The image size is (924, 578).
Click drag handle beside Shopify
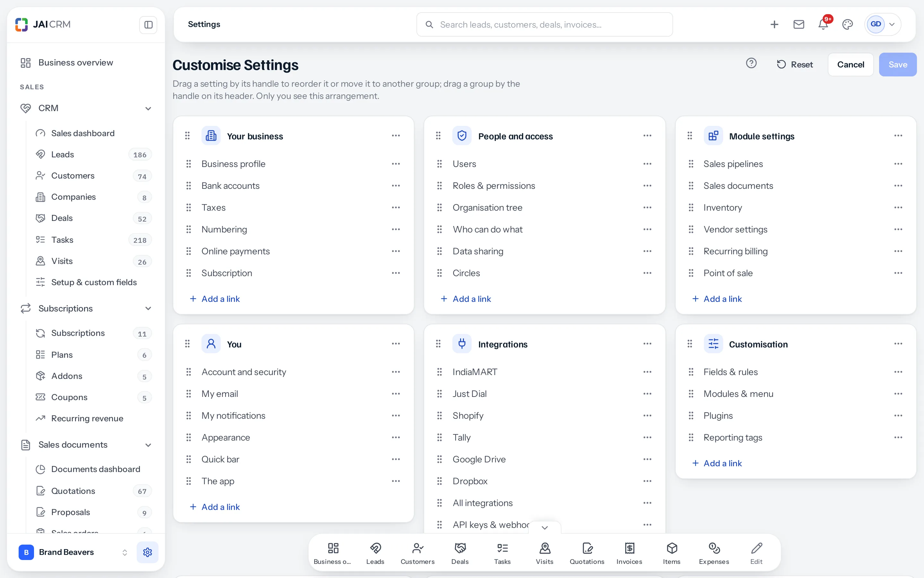440,416
